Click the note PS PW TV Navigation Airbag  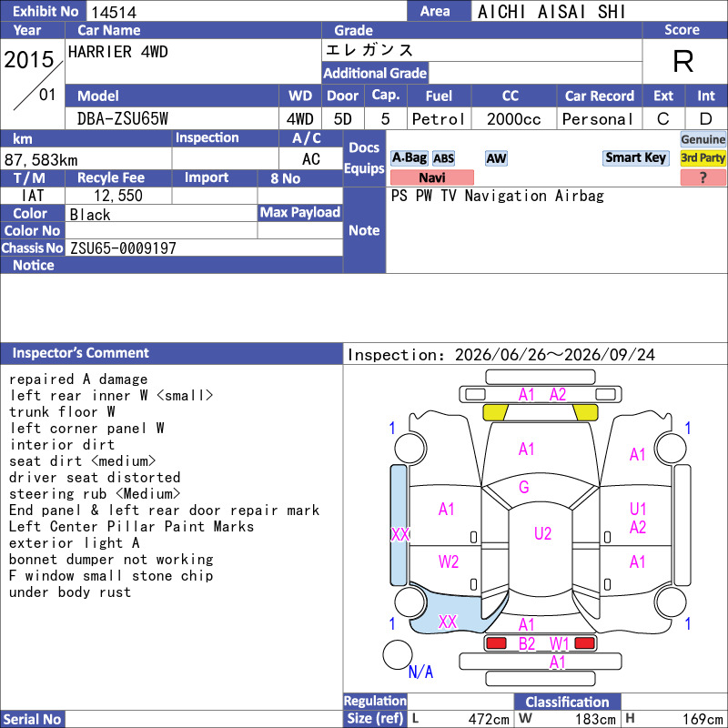(497, 196)
